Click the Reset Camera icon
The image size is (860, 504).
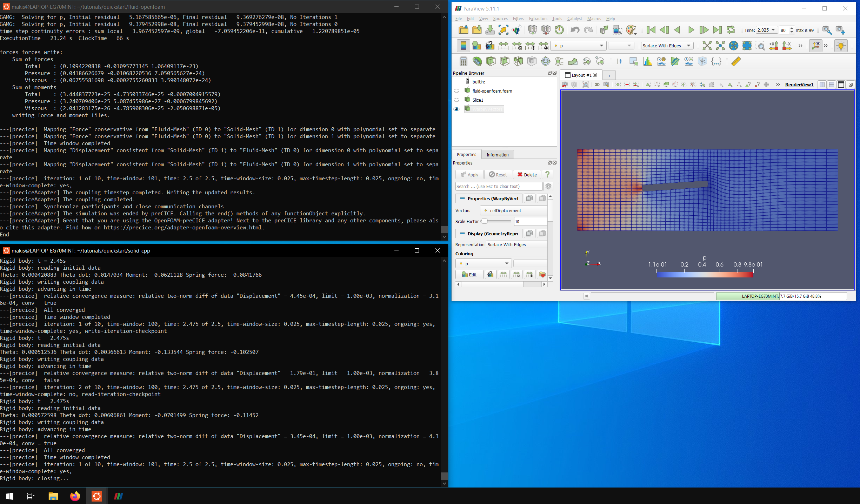click(x=707, y=46)
